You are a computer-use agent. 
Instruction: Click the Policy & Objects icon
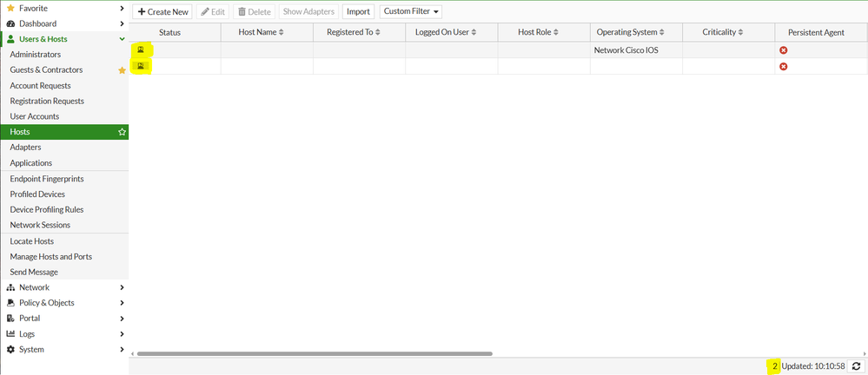click(10, 303)
